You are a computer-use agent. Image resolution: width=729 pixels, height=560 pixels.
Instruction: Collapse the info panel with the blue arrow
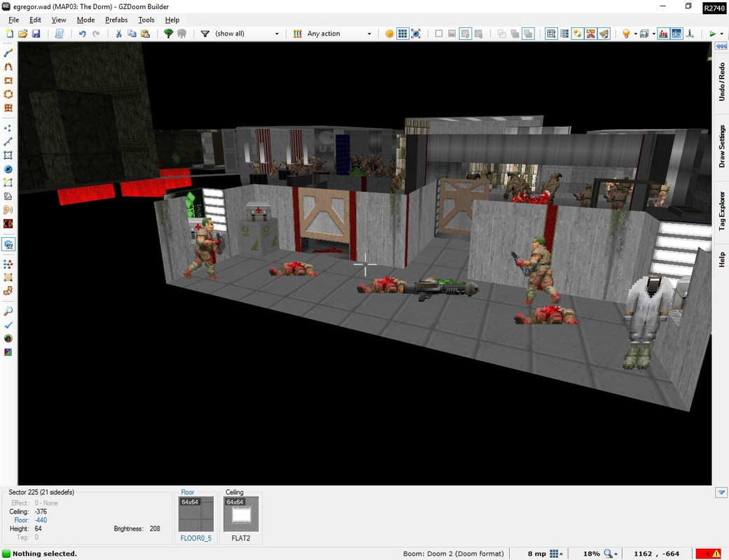click(721, 492)
